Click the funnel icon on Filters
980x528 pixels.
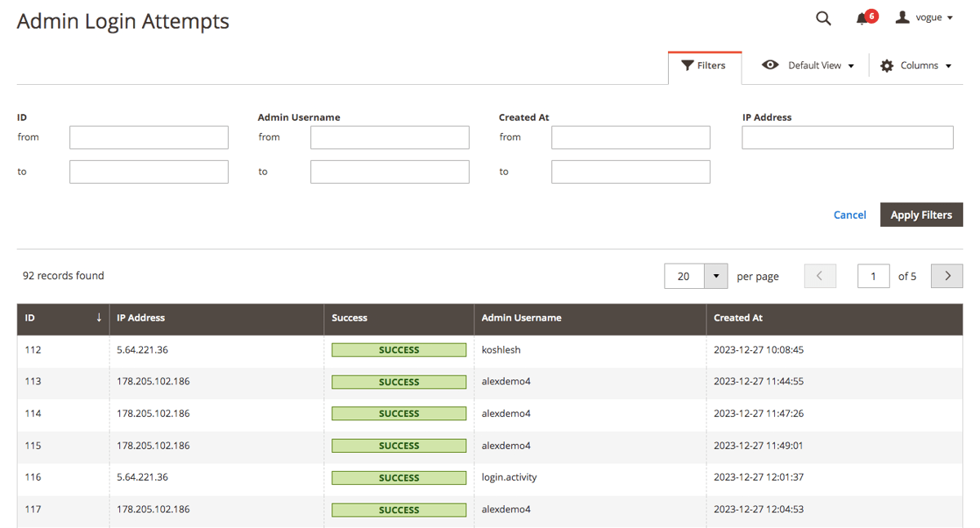tap(688, 65)
